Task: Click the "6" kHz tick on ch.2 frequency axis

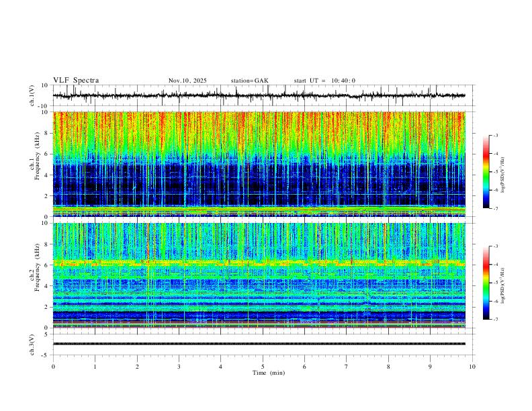Action: pyautogui.click(x=47, y=265)
